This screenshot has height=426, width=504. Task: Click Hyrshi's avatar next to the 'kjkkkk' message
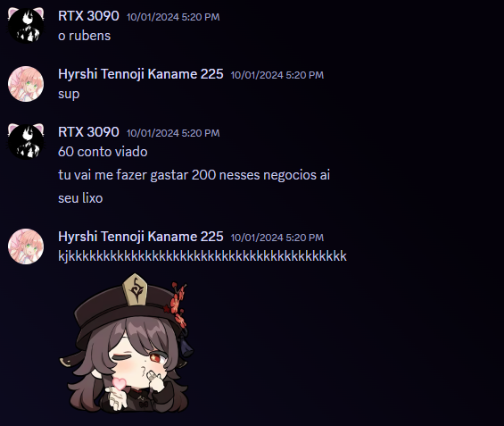26,246
